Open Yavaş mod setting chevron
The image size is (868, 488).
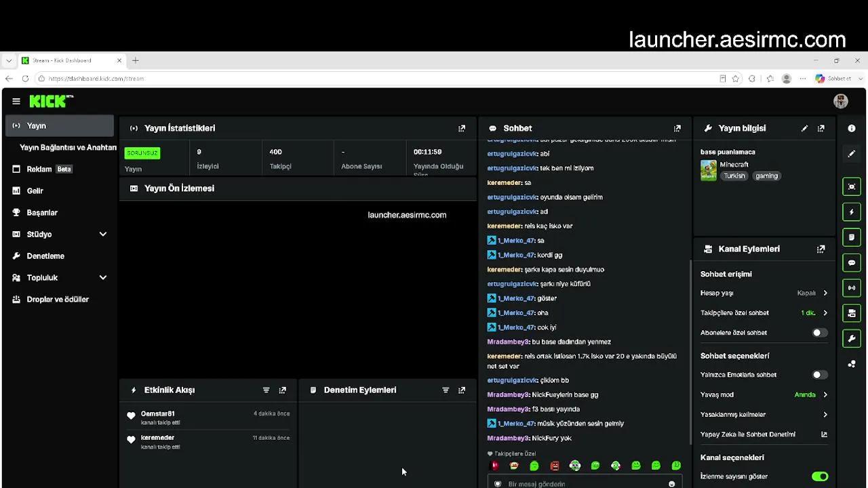[825, 394]
